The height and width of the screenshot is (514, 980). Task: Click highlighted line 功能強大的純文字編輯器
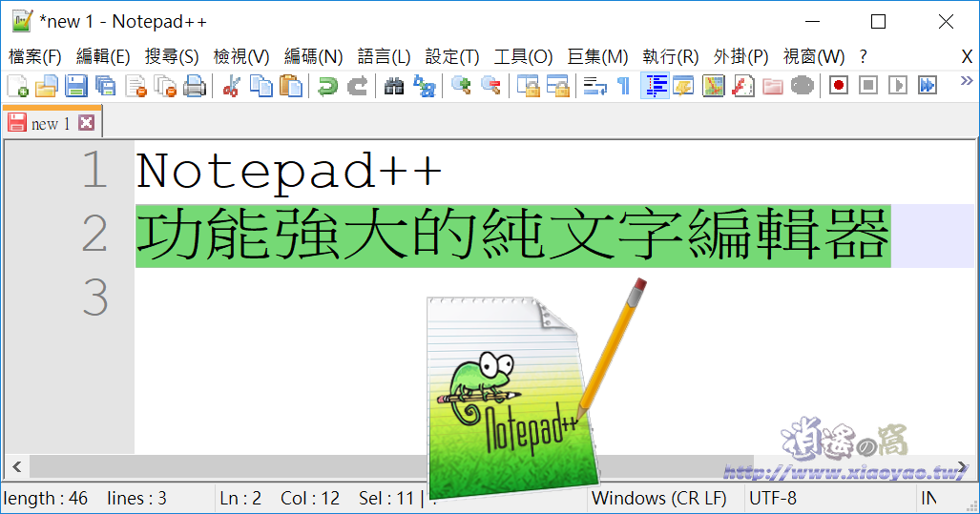tap(513, 236)
